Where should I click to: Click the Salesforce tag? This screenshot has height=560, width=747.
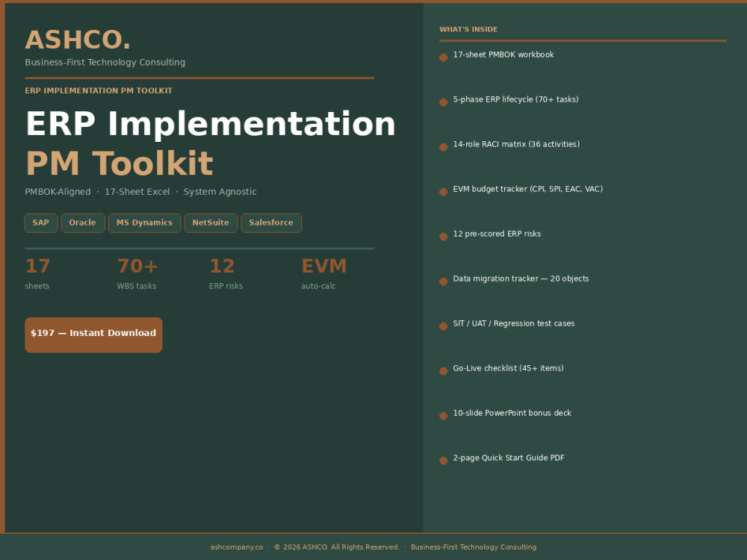271,223
